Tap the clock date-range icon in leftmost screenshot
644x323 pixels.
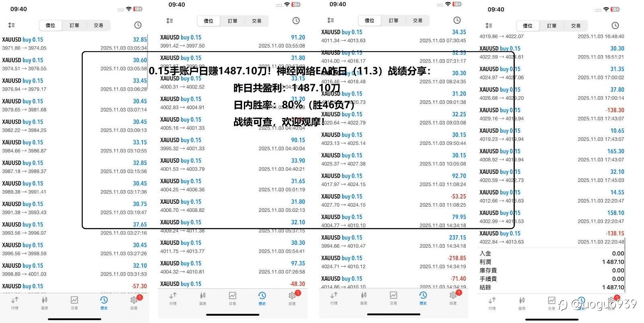pos(138,25)
